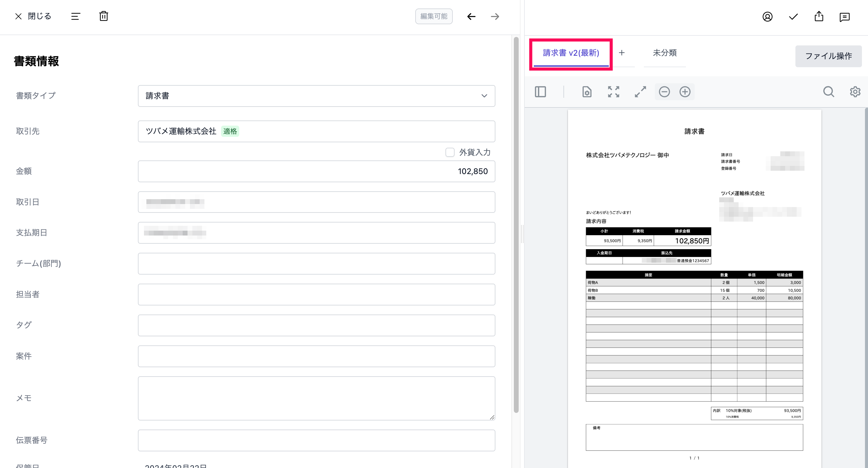Click the checkmark approve icon
This screenshot has width=868, height=468.
pos(793,17)
